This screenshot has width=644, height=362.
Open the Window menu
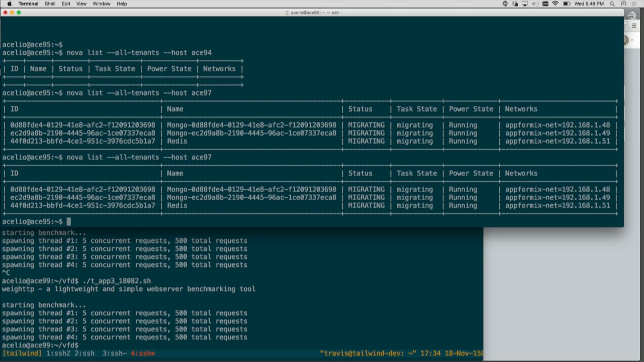[101, 4]
